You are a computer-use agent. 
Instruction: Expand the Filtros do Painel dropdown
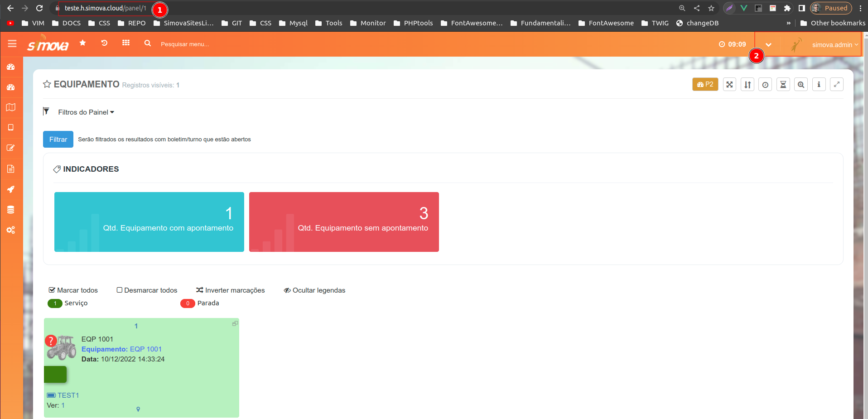pyautogui.click(x=86, y=112)
